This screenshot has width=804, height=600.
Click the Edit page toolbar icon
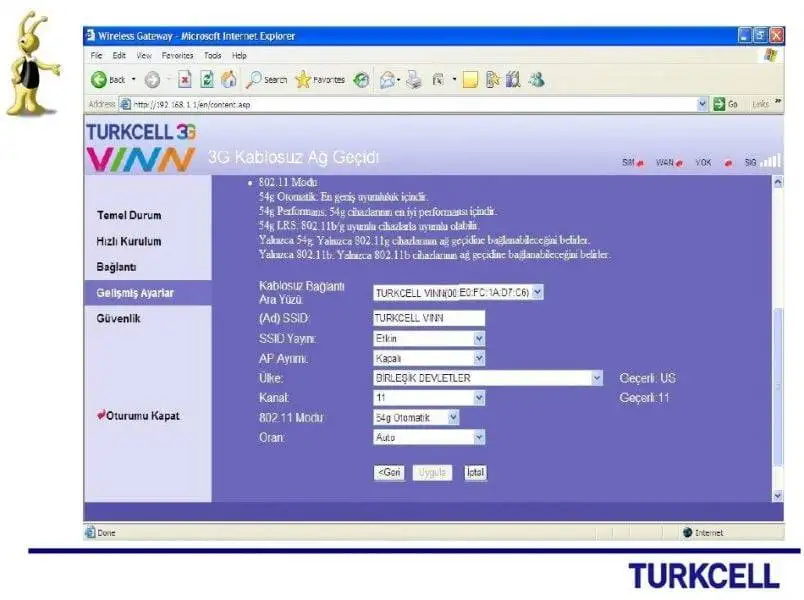tap(438, 79)
